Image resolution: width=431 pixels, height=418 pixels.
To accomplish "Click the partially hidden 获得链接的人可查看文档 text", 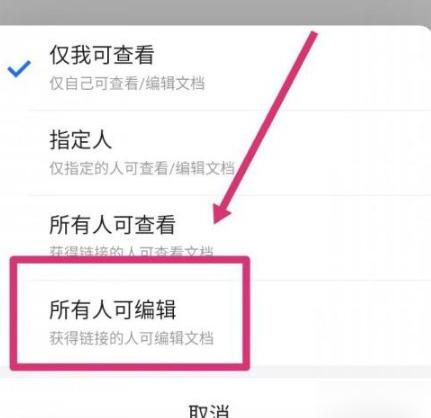I will (x=131, y=251).
